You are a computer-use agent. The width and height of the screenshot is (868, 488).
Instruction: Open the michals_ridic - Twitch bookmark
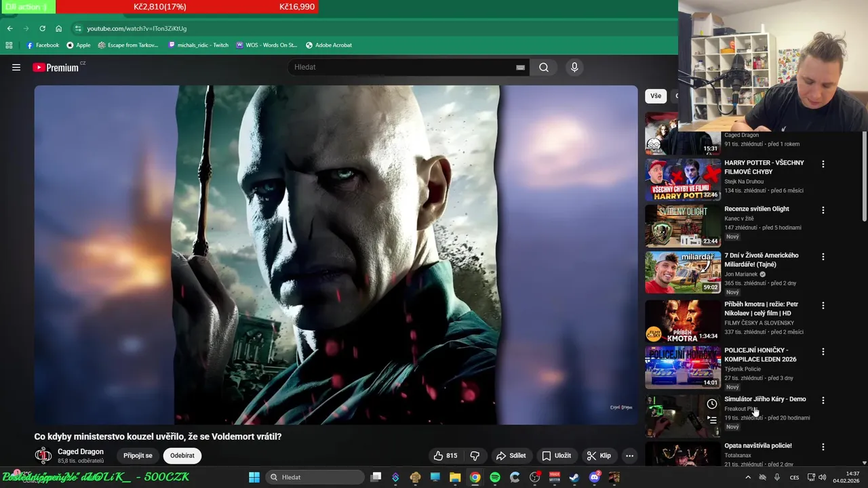click(198, 45)
